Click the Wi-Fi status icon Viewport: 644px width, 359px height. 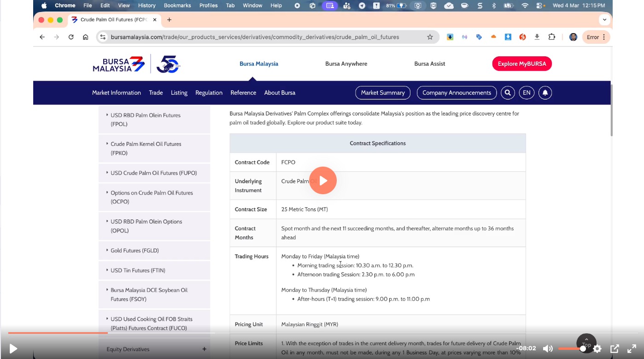pyautogui.click(x=525, y=6)
